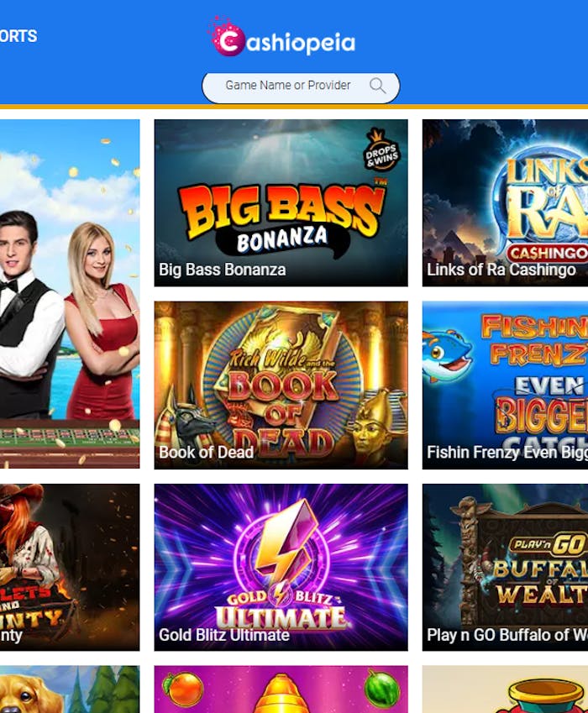Open the fruit slot tile with orange and watermelon
588x713 pixels.
click(x=281, y=689)
